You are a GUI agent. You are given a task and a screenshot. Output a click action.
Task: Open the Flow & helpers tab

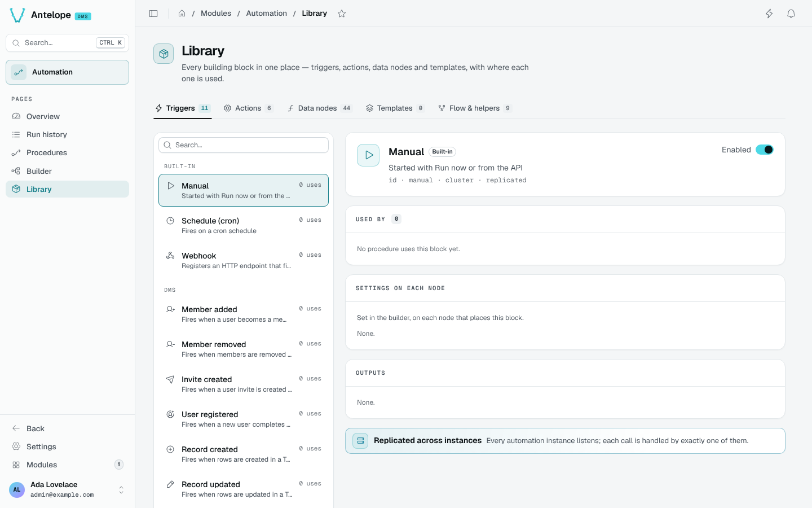click(x=474, y=108)
